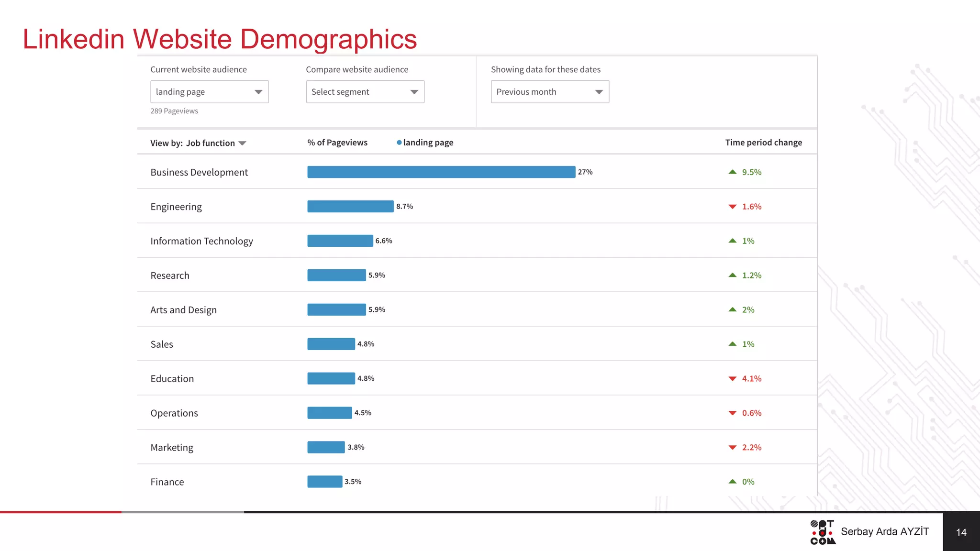Click the blue landing page legend dot
The image size is (980, 551).
[x=399, y=143]
